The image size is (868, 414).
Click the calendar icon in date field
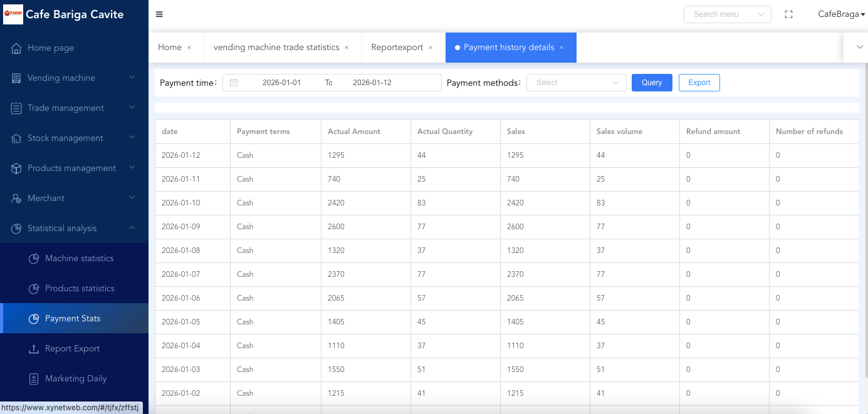click(x=234, y=83)
